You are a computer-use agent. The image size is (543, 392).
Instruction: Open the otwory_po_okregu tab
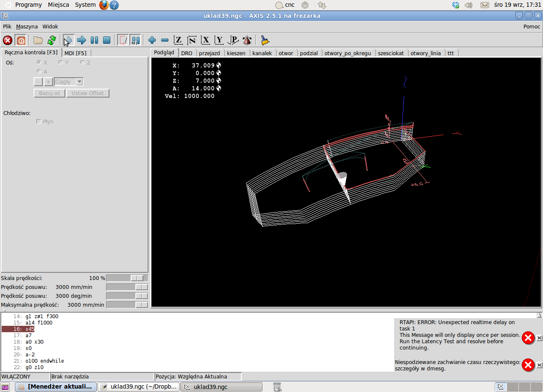tap(348, 53)
